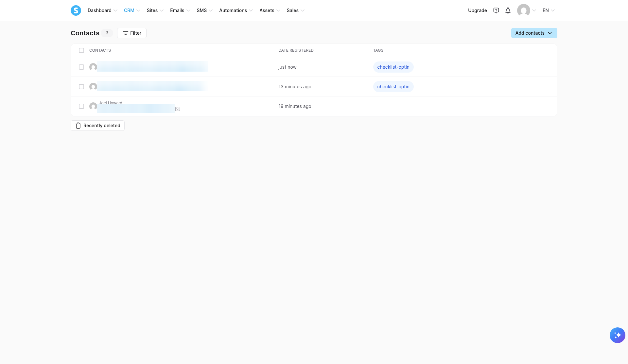Open the Filter button
Image resolution: width=628 pixels, height=364 pixels.
point(132,33)
